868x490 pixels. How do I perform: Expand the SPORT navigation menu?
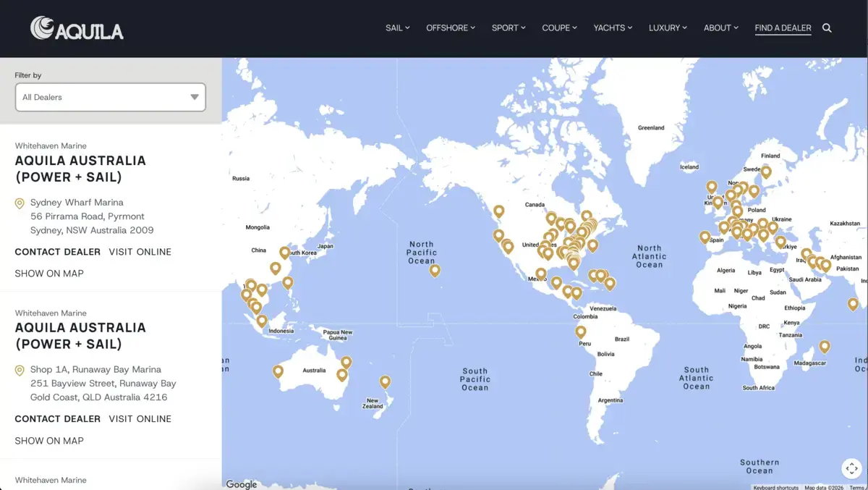tap(509, 28)
